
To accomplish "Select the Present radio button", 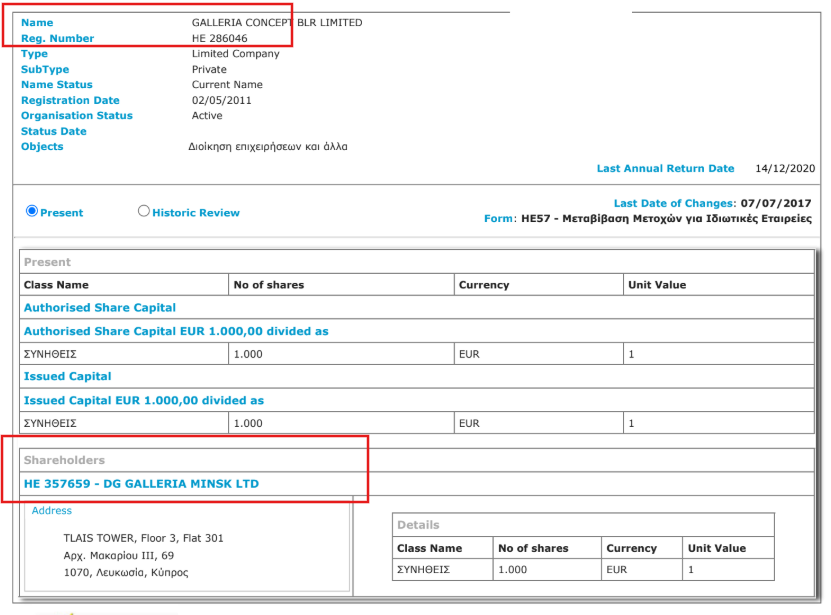I will point(31,211).
